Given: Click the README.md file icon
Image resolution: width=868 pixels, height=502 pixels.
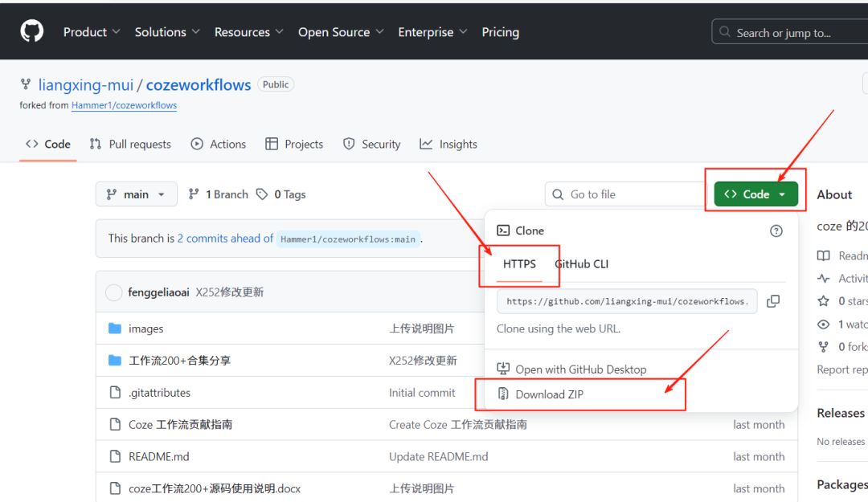Looking at the screenshot, I should (115, 456).
